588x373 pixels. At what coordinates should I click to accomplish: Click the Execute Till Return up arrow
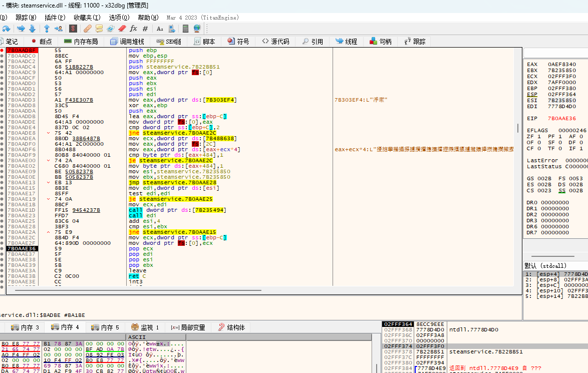tap(47, 29)
